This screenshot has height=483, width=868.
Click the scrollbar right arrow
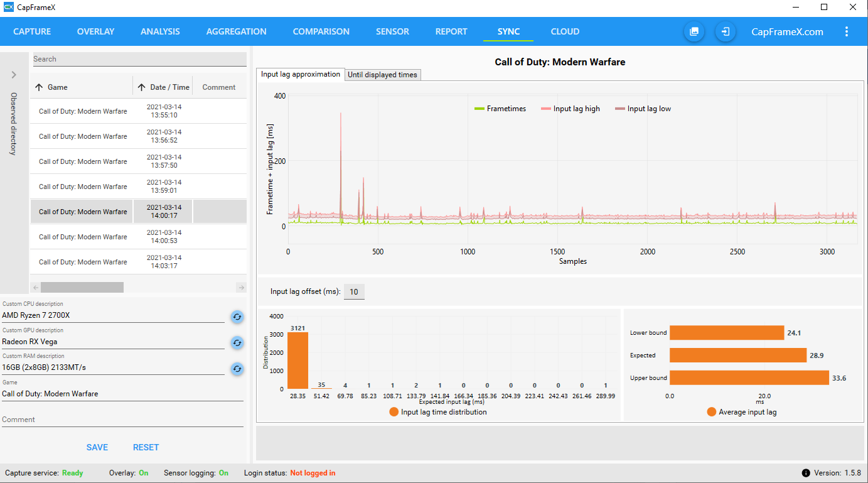(x=241, y=288)
